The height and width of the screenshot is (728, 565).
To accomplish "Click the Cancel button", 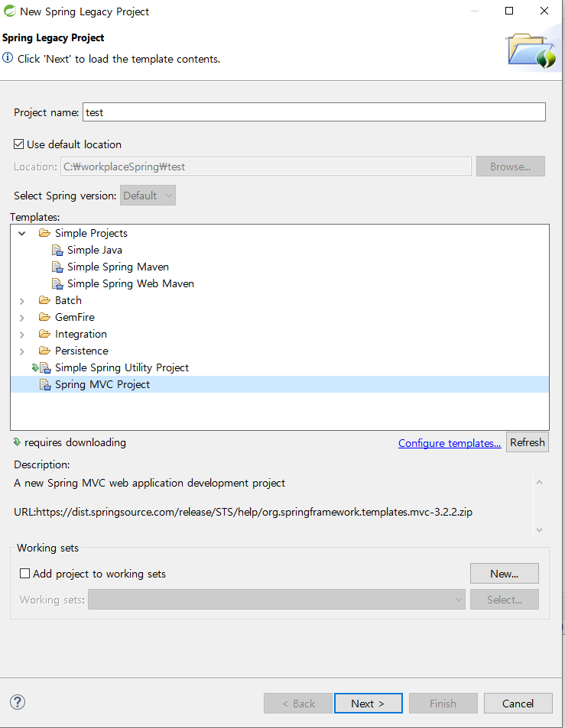I will pyautogui.click(x=518, y=704).
